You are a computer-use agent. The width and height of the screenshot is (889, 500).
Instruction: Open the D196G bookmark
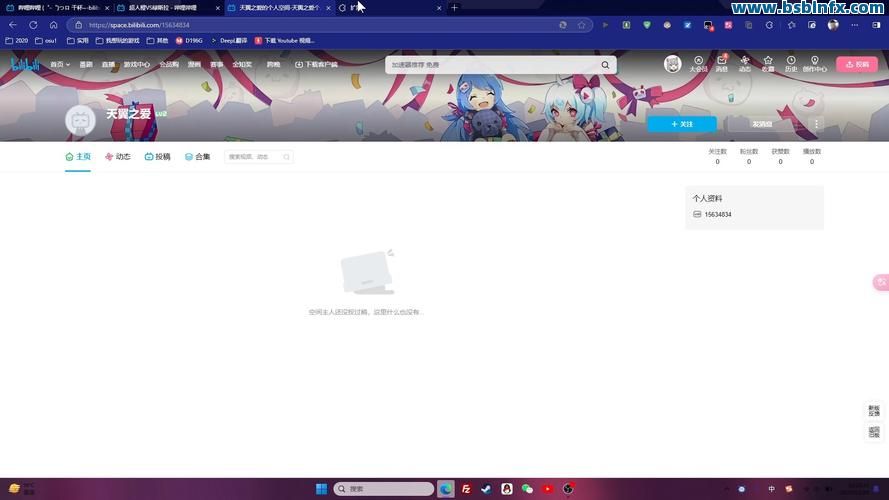(x=189, y=41)
